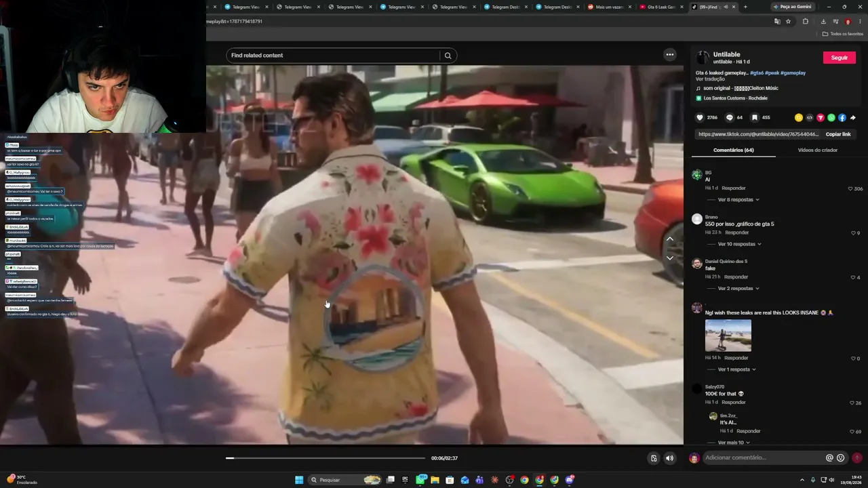
Task: Open the three-dots more options menu
Action: coord(670,55)
